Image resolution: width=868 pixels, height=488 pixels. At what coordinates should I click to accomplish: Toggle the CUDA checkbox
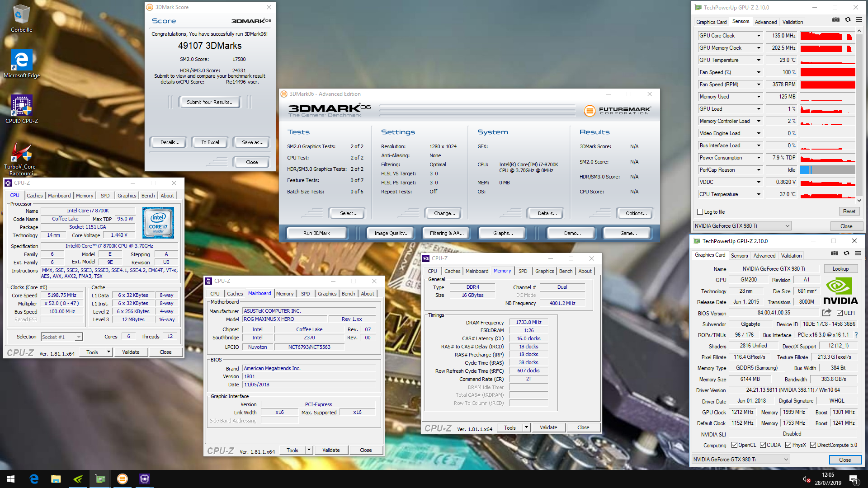(763, 445)
